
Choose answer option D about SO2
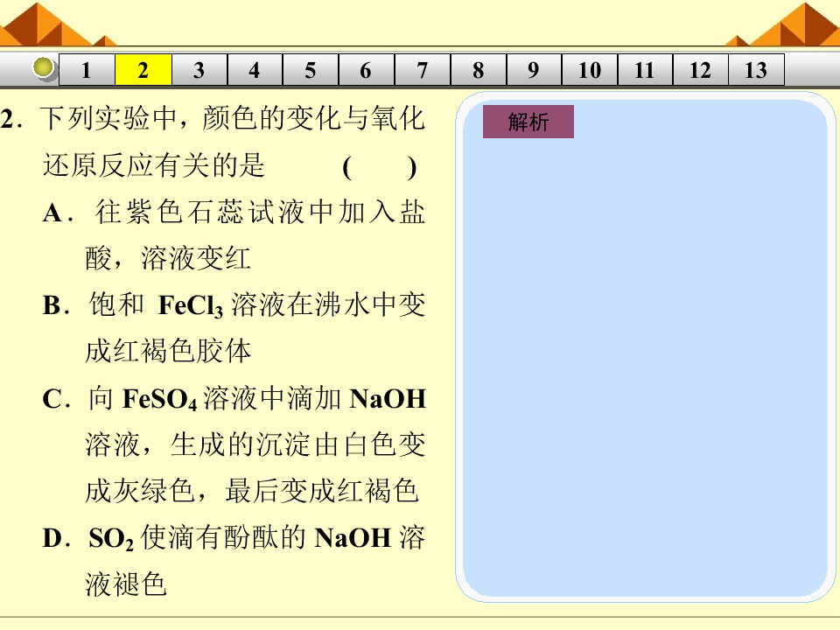click(x=234, y=561)
